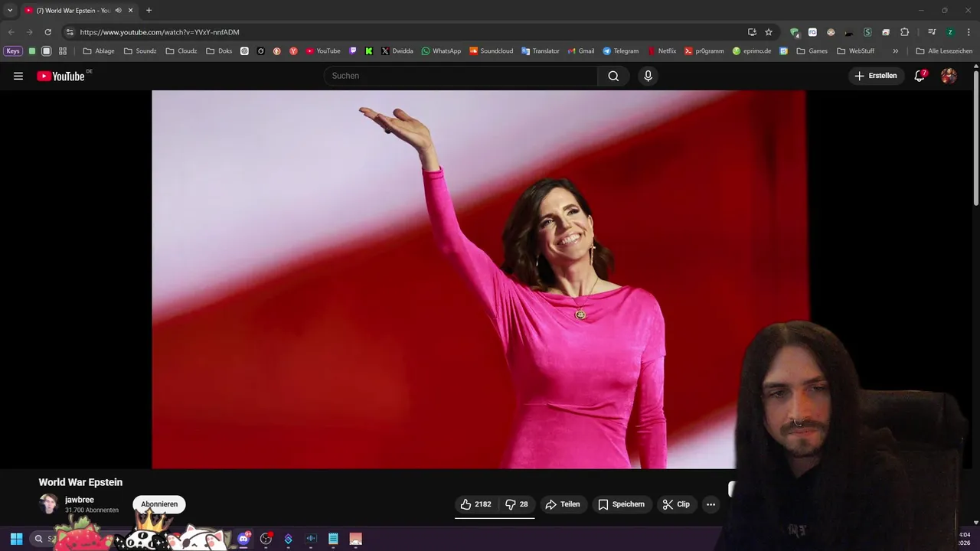
Task: Open the Telegram bookmark
Action: (x=620, y=51)
